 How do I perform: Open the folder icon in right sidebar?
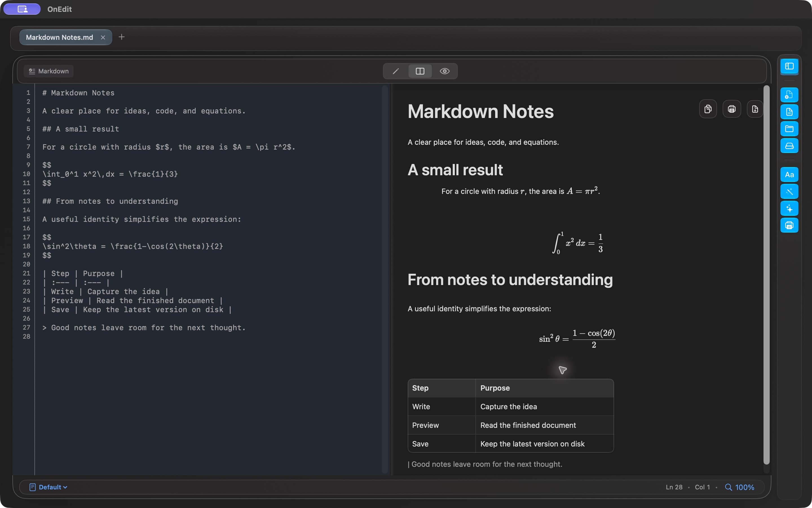tap(789, 129)
